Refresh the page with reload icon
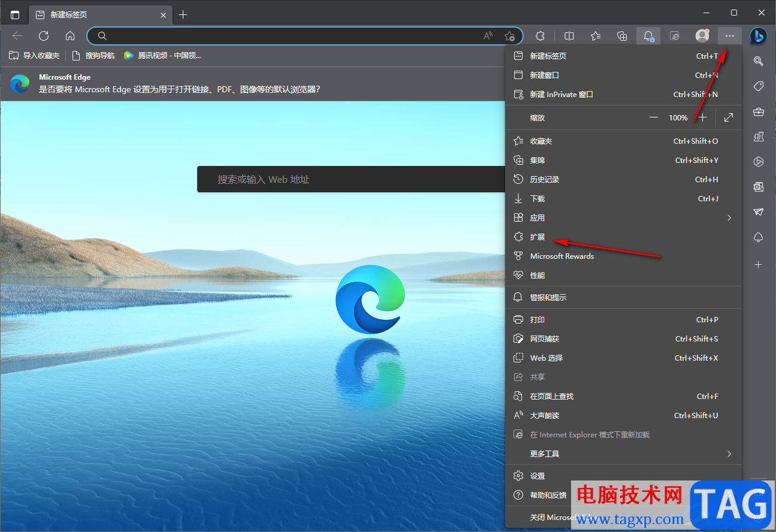The image size is (776, 532). click(44, 36)
